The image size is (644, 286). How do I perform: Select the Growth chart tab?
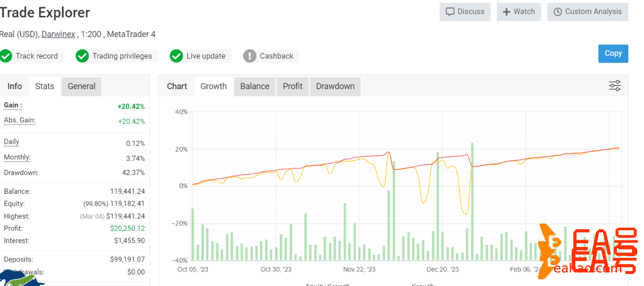pyautogui.click(x=214, y=86)
